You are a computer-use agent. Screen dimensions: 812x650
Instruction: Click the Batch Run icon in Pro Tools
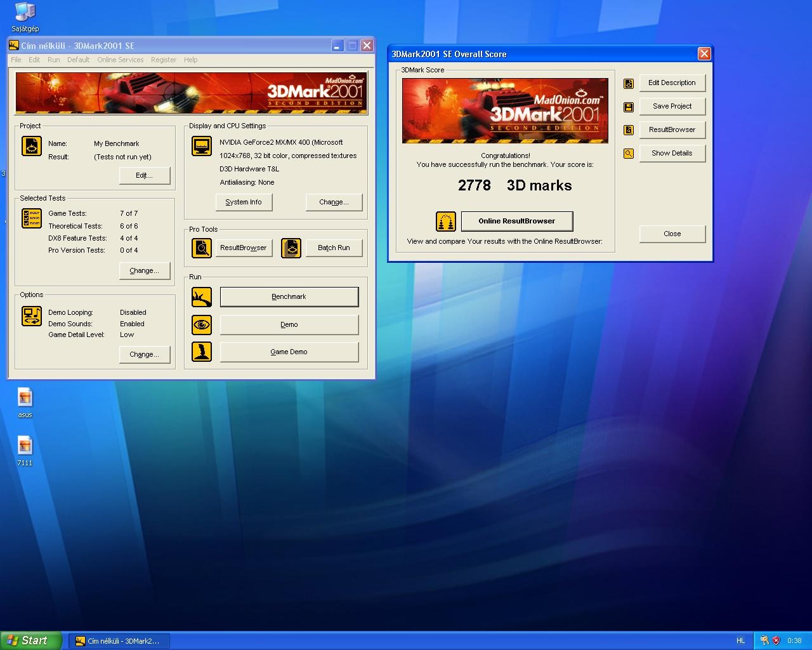(291, 248)
